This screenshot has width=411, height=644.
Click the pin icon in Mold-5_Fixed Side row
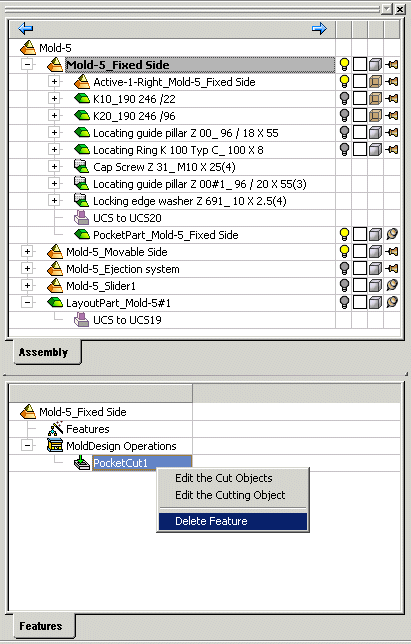click(x=392, y=64)
